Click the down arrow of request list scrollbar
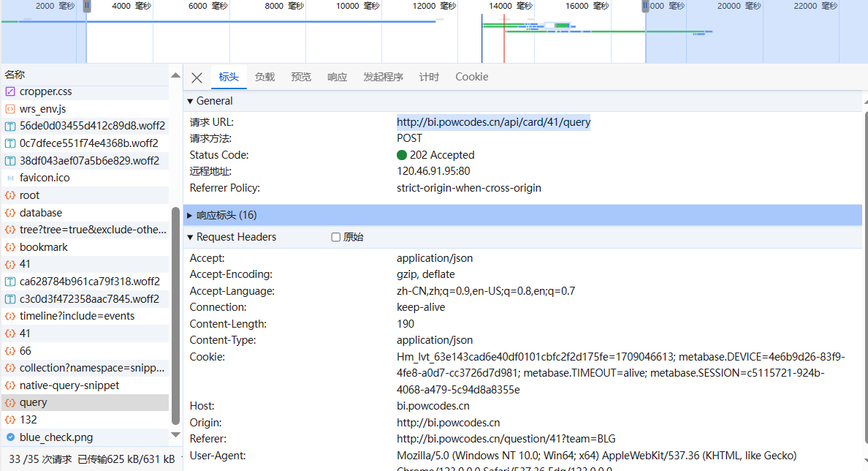This screenshot has width=868, height=471. pos(175,435)
